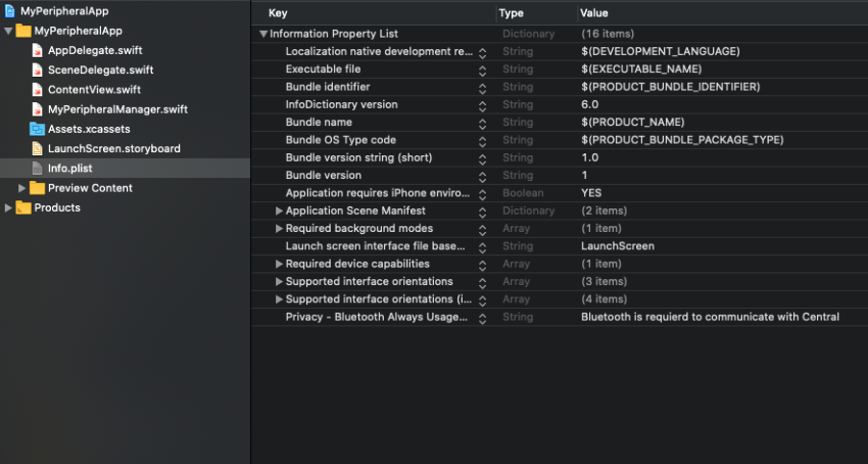Click the SceneDelegate.swift file icon

click(38, 70)
